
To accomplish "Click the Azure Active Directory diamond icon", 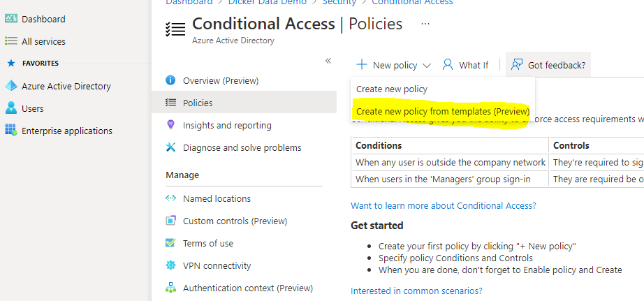I will click(10, 87).
